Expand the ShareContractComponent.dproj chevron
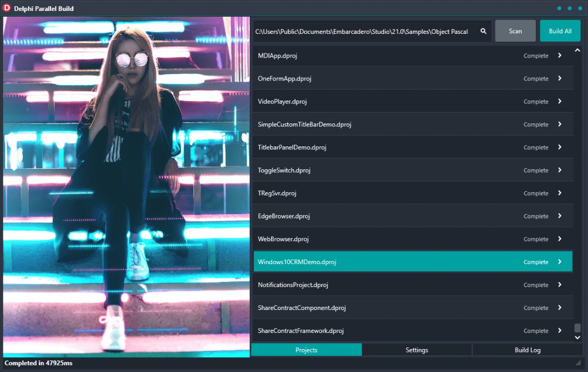The image size is (588, 372). pos(559,308)
